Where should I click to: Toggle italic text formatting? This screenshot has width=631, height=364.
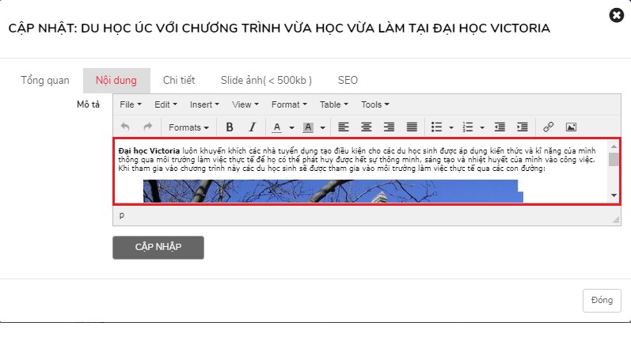(x=253, y=127)
